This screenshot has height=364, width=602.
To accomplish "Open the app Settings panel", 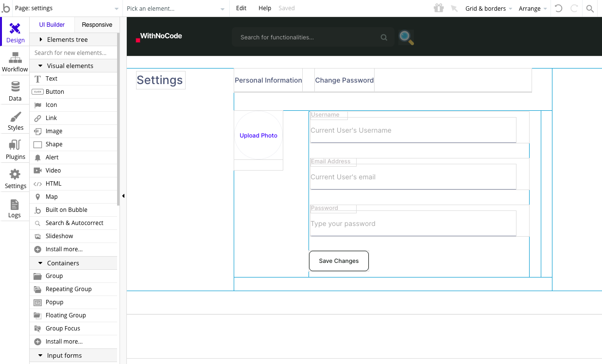I will [x=15, y=179].
